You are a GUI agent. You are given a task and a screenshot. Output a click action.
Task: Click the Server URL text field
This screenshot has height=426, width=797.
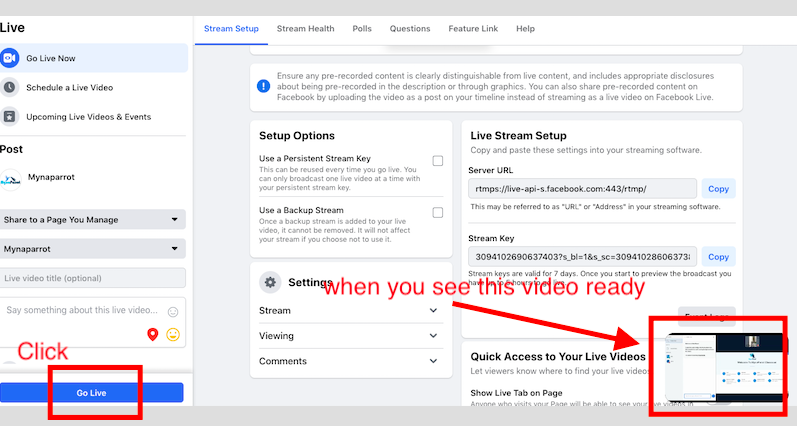582,189
